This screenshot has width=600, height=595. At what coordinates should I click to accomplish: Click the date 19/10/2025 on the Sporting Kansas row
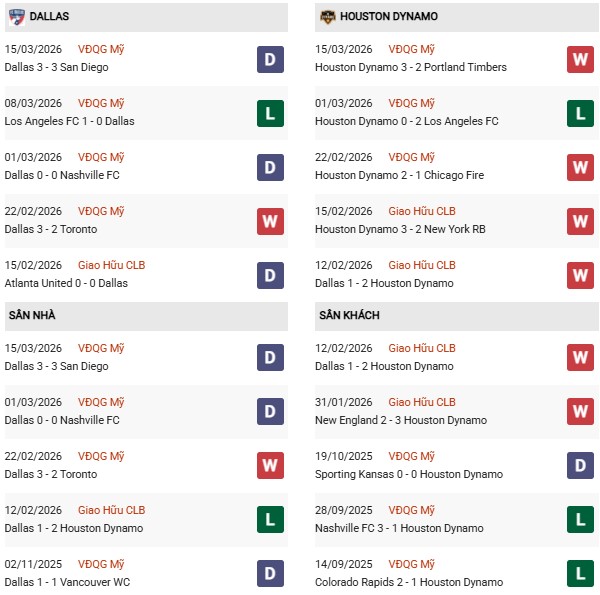pos(343,457)
